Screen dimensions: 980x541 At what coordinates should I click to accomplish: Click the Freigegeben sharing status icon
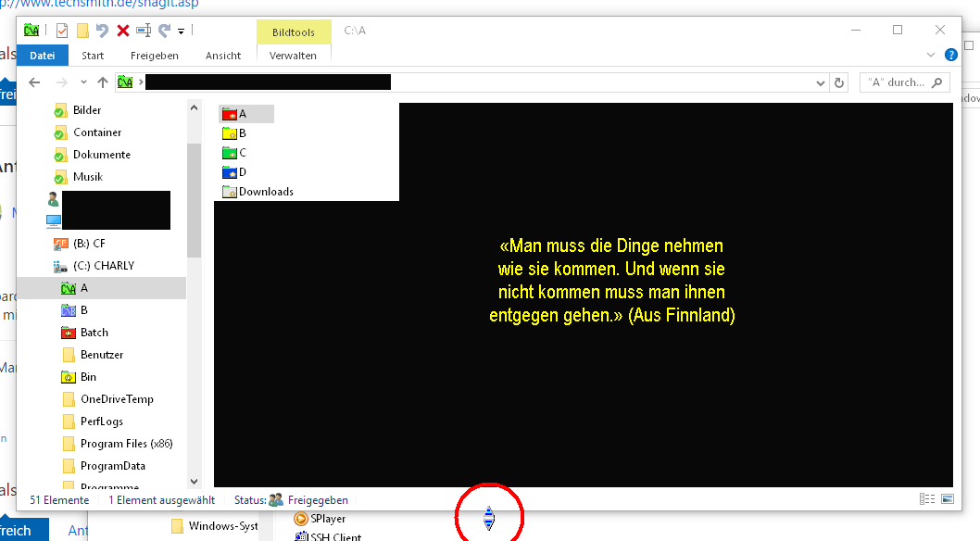tap(276, 499)
